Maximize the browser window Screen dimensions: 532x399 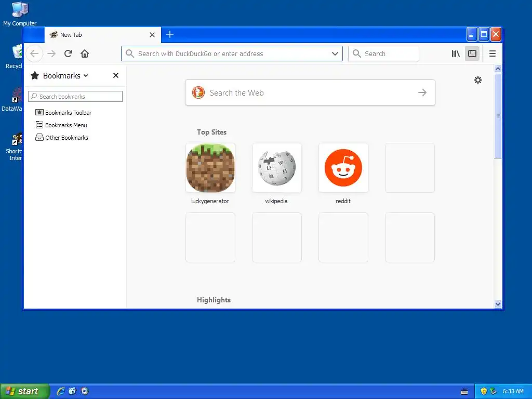coord(484,34)
